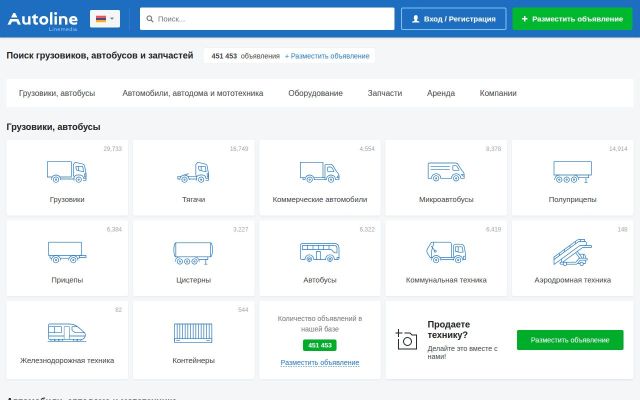
Task: Switch to the Грузовики, автобусы tab
Action: pos(57,93)
